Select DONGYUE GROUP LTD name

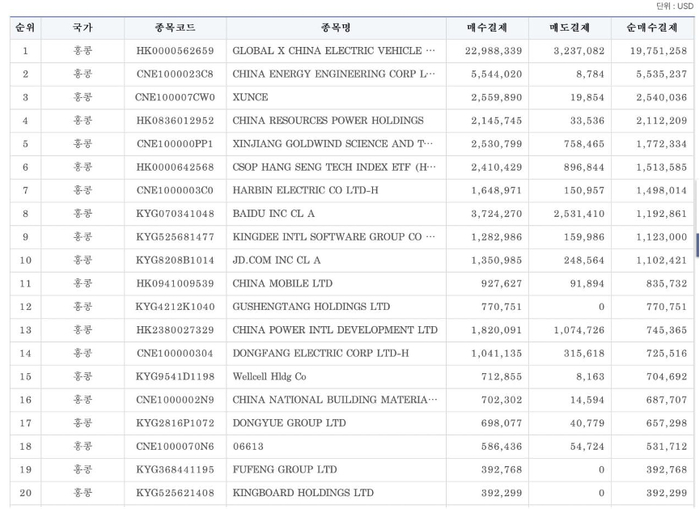[x=289, y=422]
